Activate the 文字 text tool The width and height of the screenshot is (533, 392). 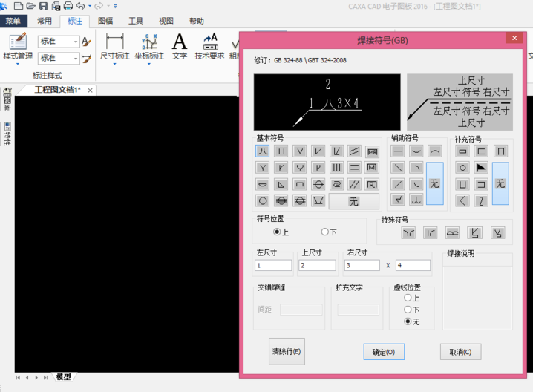[x=179, y=46]
